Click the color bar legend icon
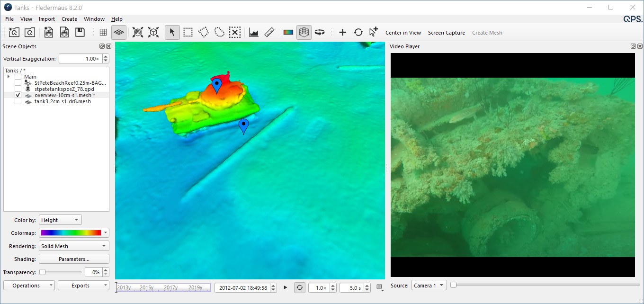Screen dimensions: 644x304 pyautogui.click(x=288, y=33)
